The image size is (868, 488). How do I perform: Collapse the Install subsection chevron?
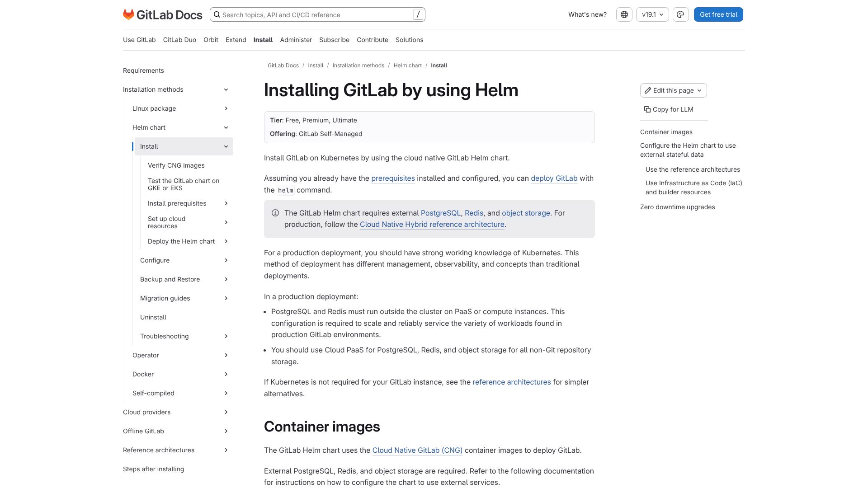[x=226, y=146]
